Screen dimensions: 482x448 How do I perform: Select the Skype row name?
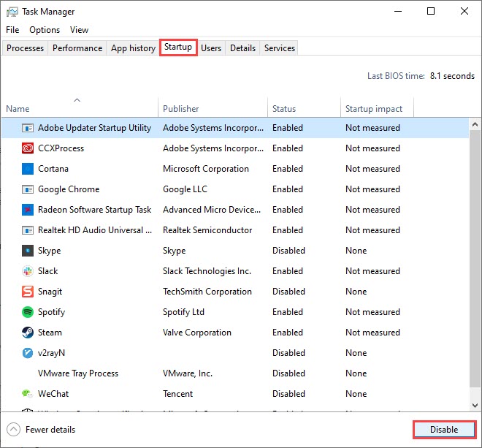pyautogui.click(x=49, y=251)
